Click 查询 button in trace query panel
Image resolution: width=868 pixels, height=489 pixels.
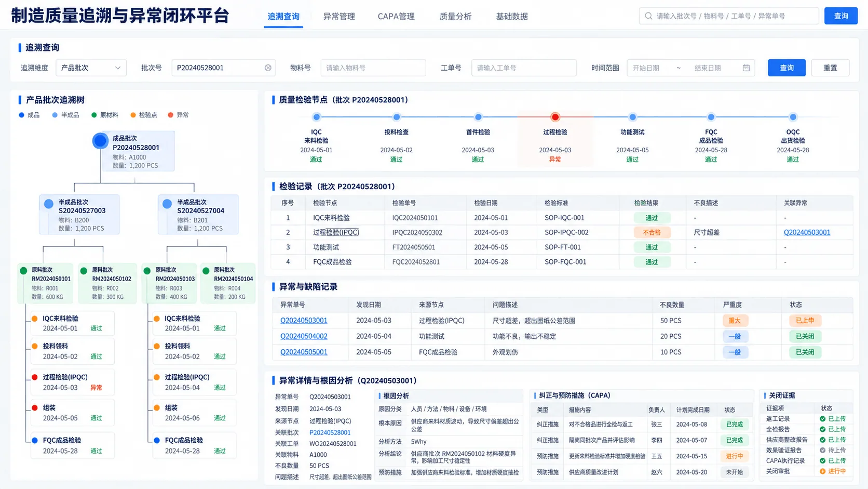786,68
